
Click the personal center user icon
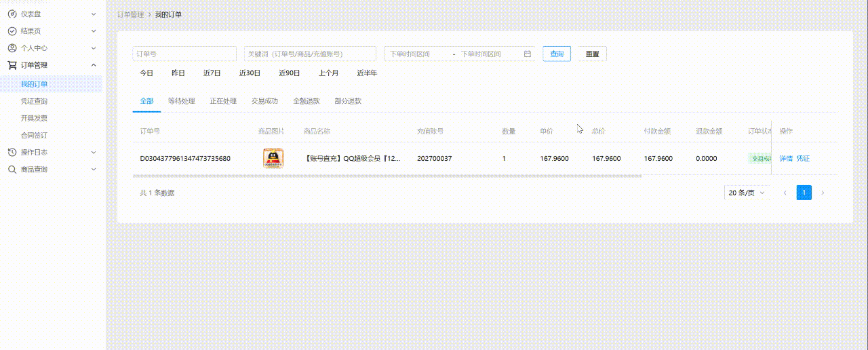pos(12,48)
